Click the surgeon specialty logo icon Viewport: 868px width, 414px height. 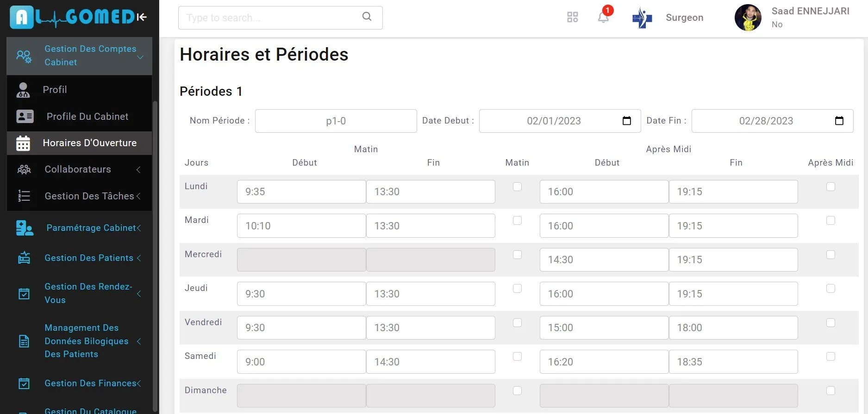642,18
